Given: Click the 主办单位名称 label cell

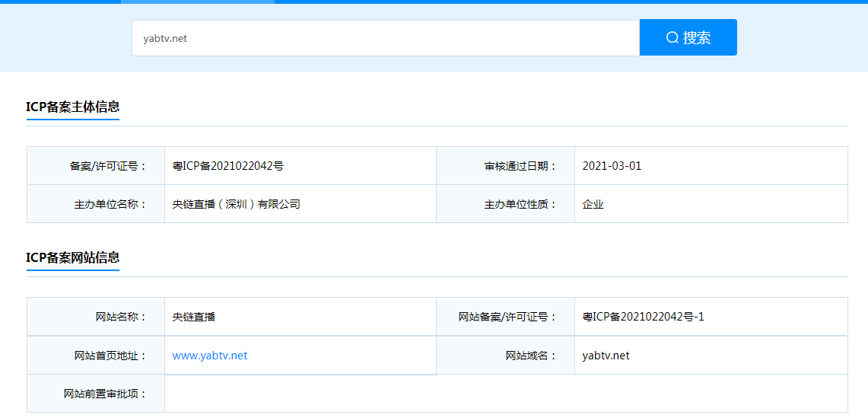Looking at the screenshot, I should (x=96, y=204).
